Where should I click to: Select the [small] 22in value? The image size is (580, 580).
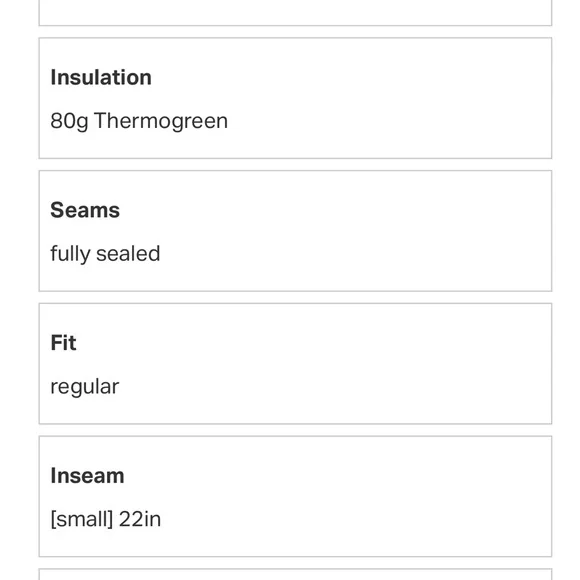[106, 519]
